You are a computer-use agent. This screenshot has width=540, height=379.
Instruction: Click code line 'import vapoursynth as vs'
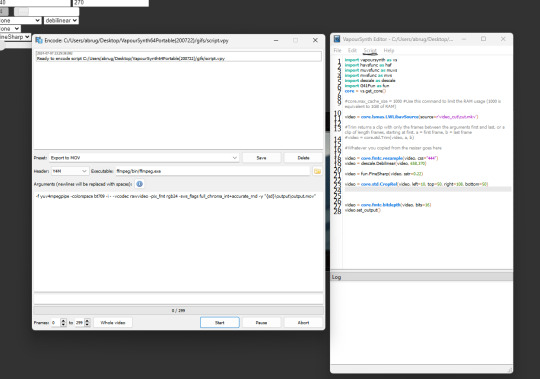[371, 60]
